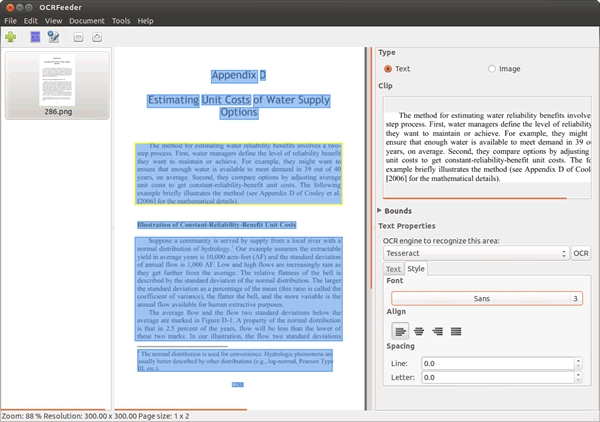Click the green add image icon
The height and width of the screenshot is (422, 600).
click(x=11, y=37)
